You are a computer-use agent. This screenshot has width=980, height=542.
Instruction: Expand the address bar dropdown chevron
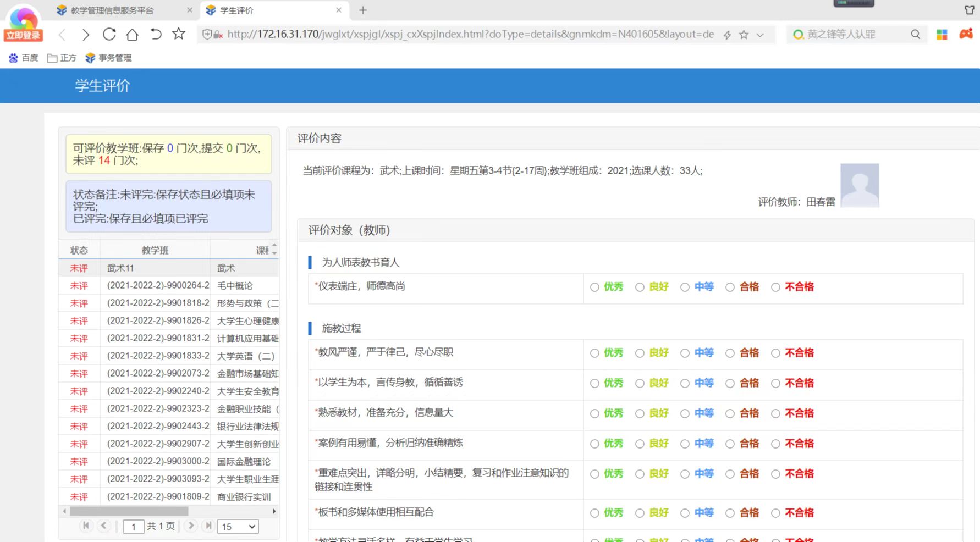(x=760, y=35)
